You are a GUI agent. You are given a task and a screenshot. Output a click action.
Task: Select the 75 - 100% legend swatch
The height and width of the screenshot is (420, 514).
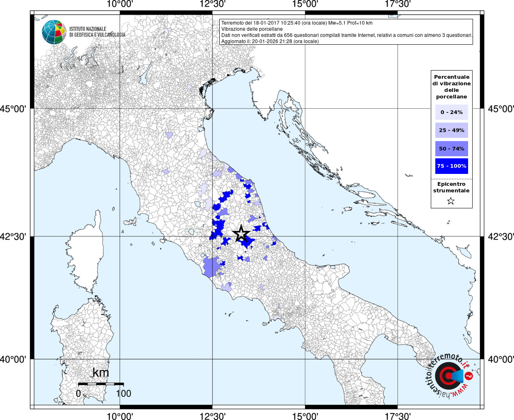(451, 166)
